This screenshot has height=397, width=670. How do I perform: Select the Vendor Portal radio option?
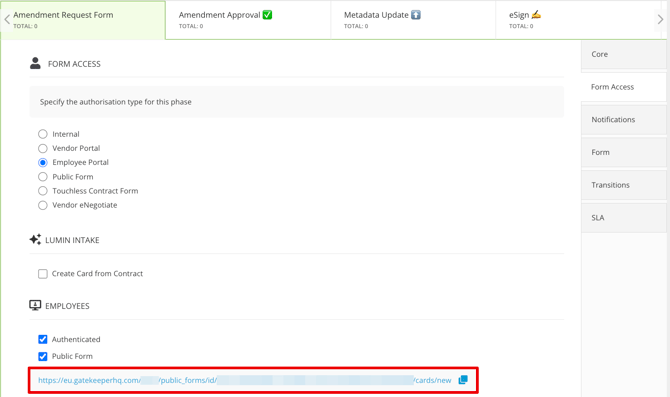point(43,148)
